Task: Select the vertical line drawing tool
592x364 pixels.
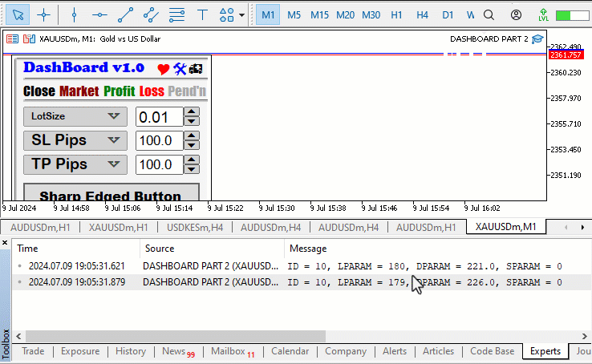Action: tap(74, 14)
